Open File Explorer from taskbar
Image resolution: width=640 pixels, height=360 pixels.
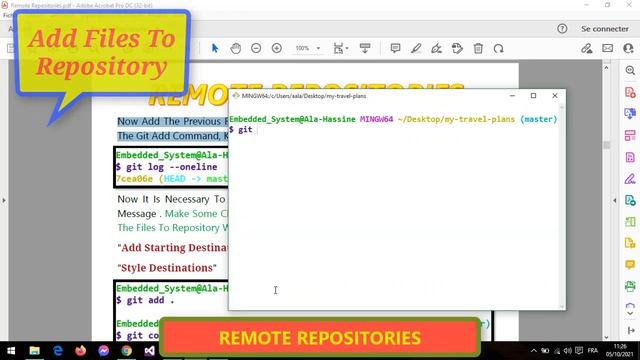tap(34, 351)
